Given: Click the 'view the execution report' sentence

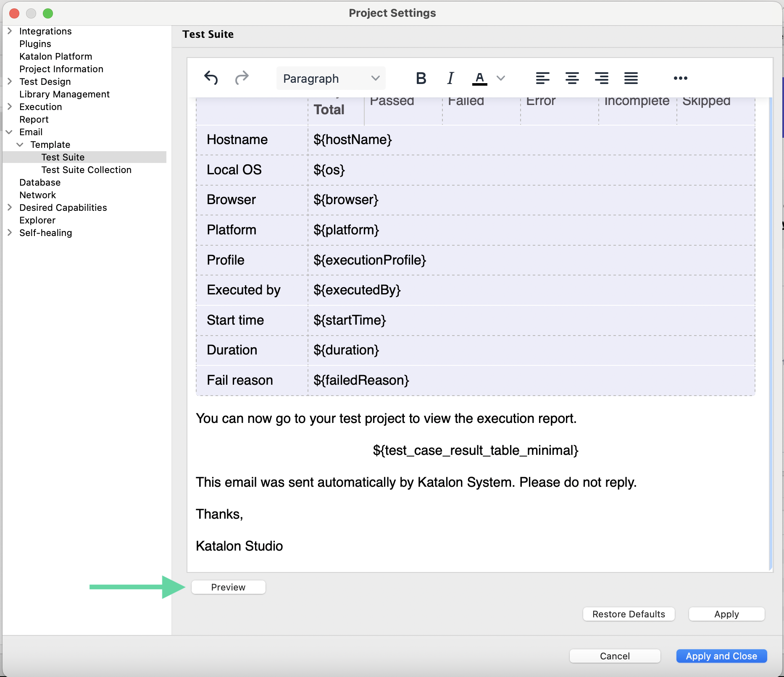Looking at the screenshot, I should [386, 419].
